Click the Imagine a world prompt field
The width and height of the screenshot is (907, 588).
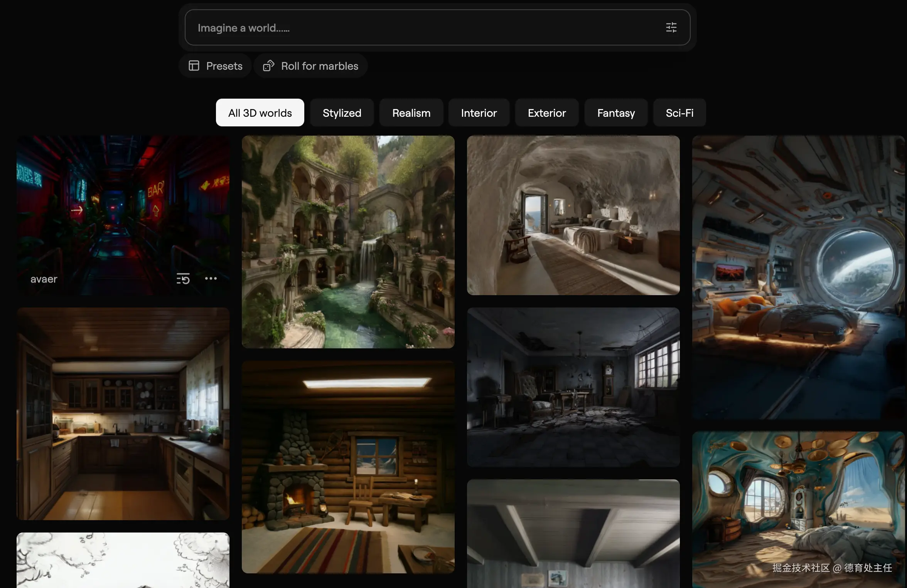click(424, 28)
